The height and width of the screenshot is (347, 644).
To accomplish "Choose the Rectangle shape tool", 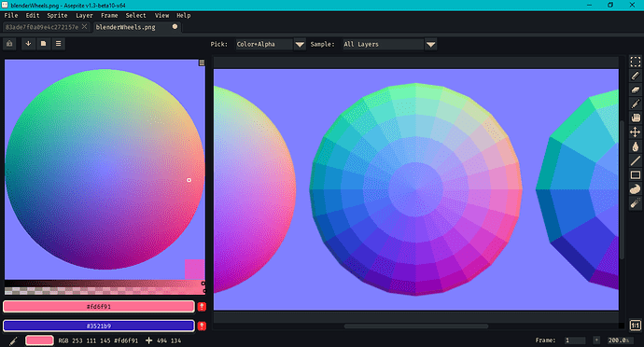I will tap(635, 175).
